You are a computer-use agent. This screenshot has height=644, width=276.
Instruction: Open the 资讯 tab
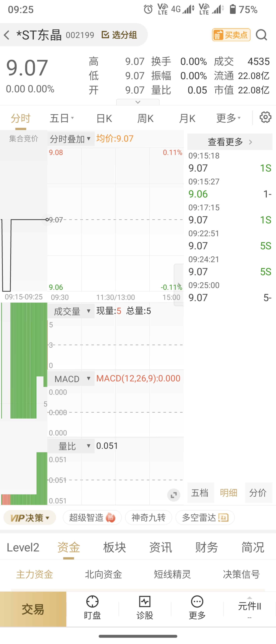[161, 548]
